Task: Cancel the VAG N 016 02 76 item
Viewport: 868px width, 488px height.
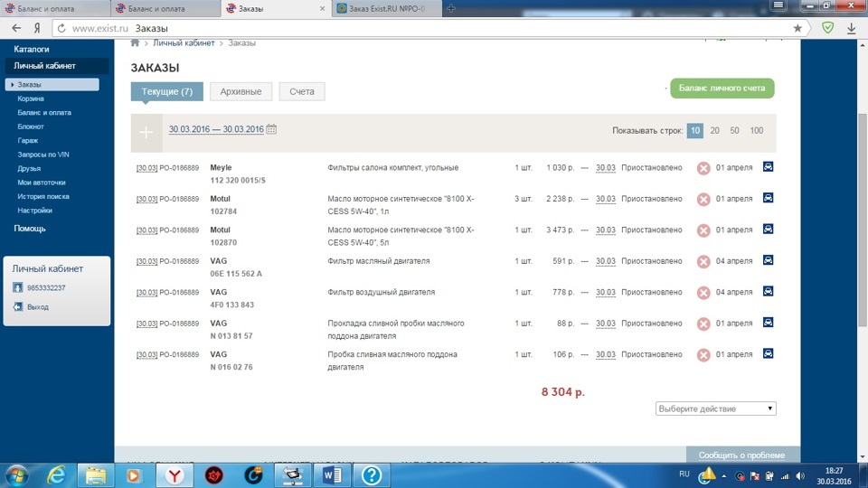Action: [703, 354]
